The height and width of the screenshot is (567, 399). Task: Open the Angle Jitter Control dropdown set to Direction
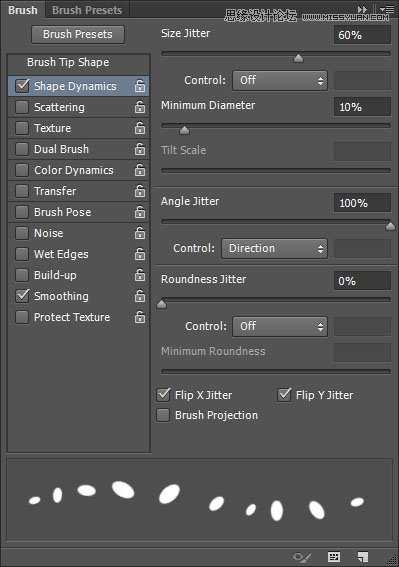pyautogui.click(x=275, y=248)
